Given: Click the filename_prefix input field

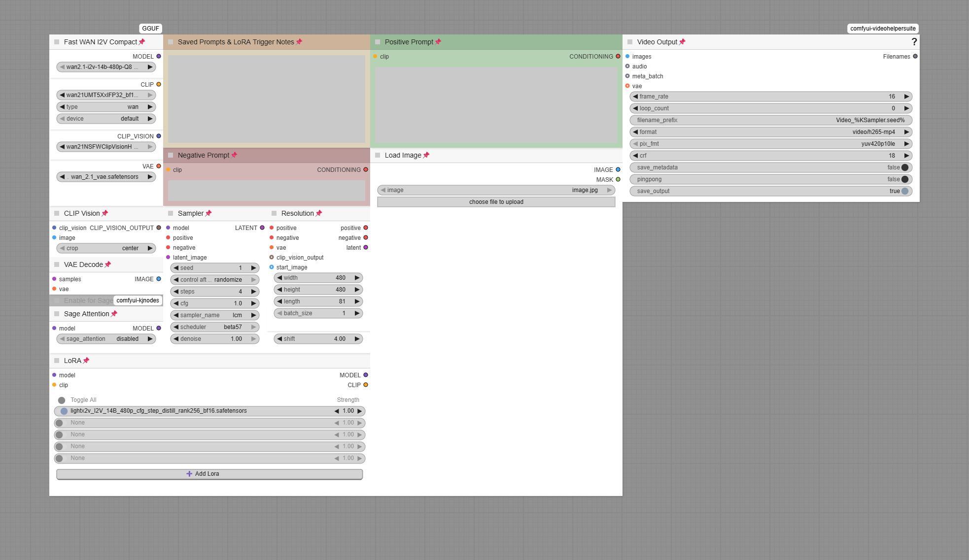Looking at the screenshot, I should [770, 120].
